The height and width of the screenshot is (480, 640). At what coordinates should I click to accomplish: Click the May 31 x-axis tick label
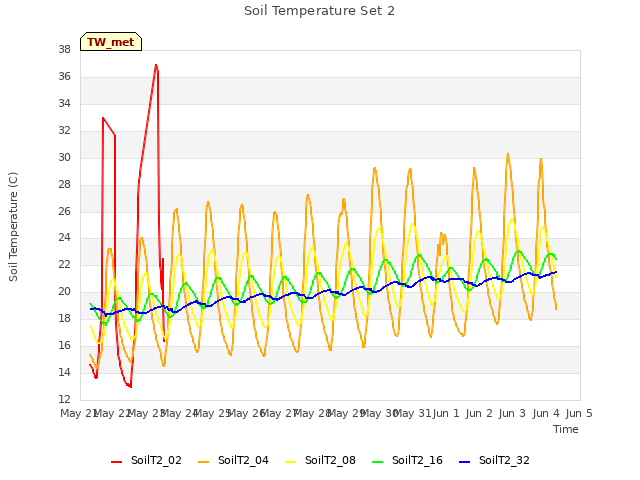click(x=412, y=413)
